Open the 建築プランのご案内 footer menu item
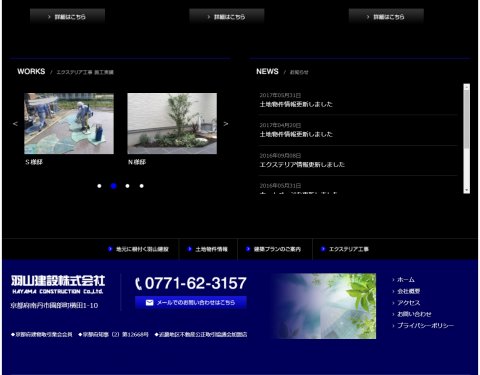 (275, 249)
